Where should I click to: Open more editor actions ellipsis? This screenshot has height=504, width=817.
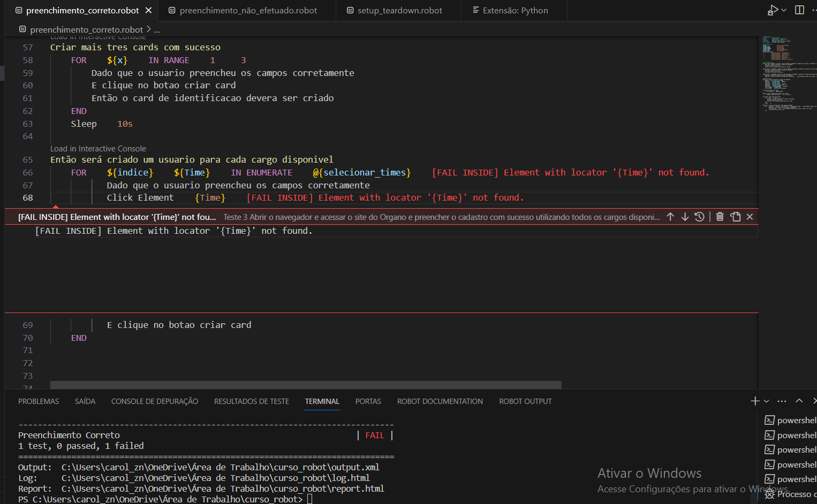point(814,10)
